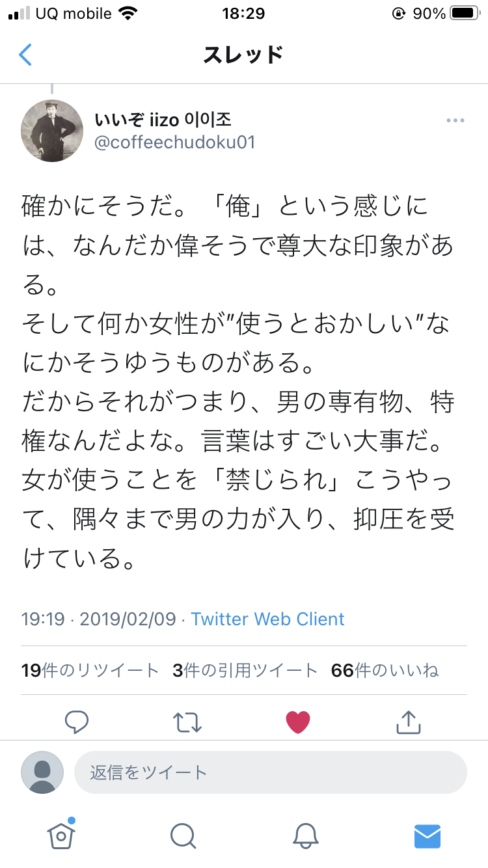
Task: Open the tweet options ellipsis menu
Action: pos(455,120)
